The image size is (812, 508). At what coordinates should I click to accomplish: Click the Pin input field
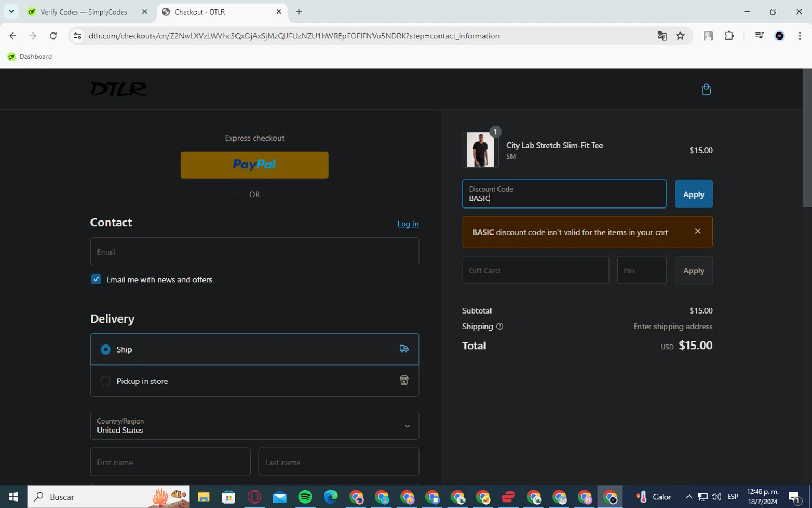tap(642, 270)
